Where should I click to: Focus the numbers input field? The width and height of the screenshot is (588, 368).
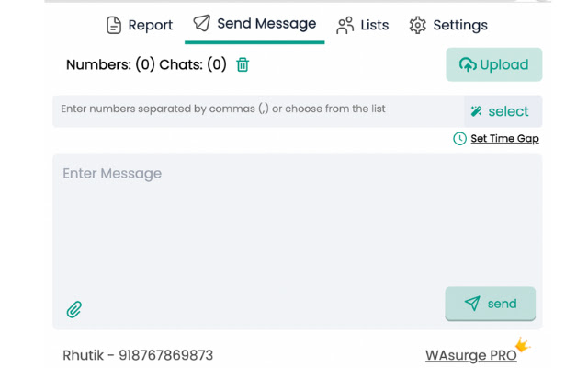tap(258, 111)
